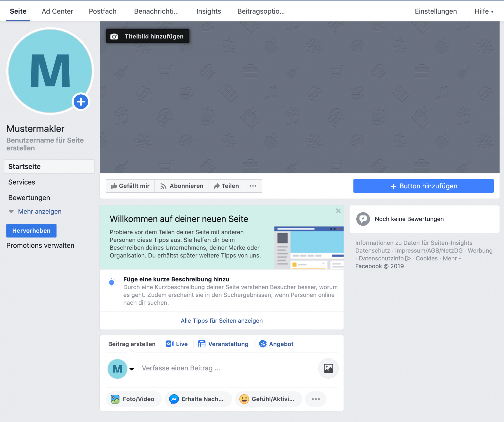Image resolution: width=504 pixels, height=422 pixels.
Task: Click the Button hinzufügen button
Action: click(x=423, y=186)
